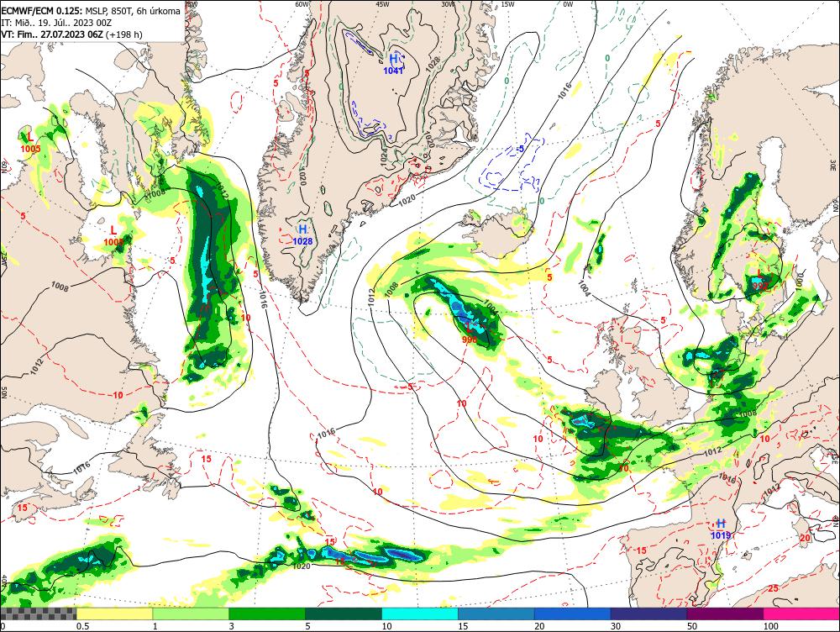Click the yellow 0.5–1 mm legend swatch

pyautogui.click(x=114, y=614)
